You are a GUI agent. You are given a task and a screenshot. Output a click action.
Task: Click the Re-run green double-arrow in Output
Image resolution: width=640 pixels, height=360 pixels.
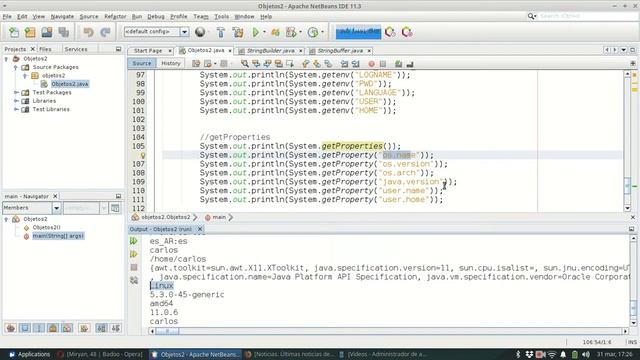[x=133, y=241]
